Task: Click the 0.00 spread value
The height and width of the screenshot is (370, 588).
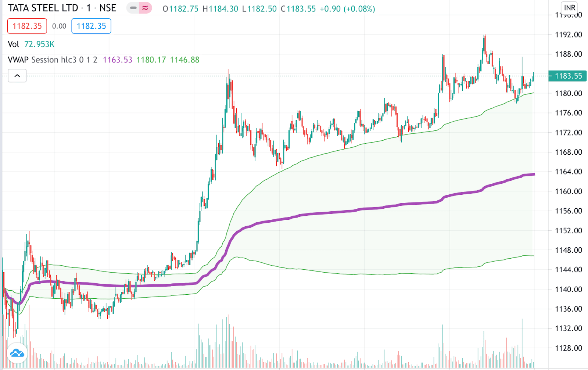Action: click(59, 26)
